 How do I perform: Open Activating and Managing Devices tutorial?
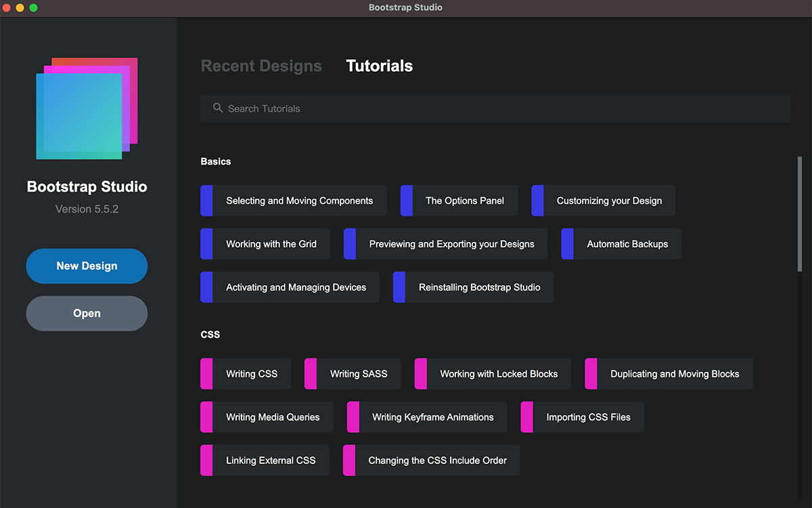290,287
